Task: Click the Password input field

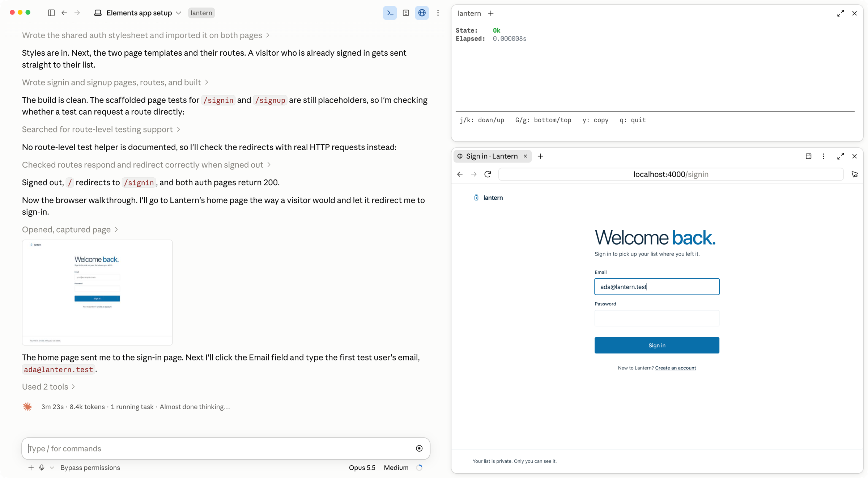Action: [x=657, y=318]
